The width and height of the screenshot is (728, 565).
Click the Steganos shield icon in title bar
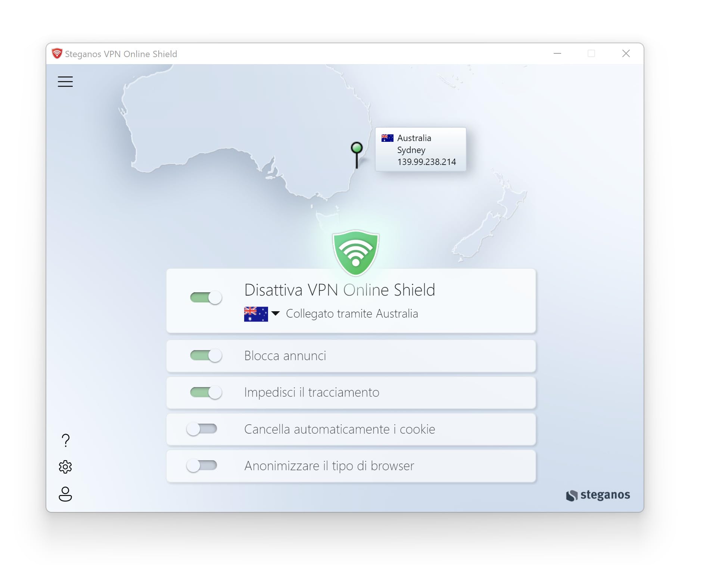(x=57, y=54)
